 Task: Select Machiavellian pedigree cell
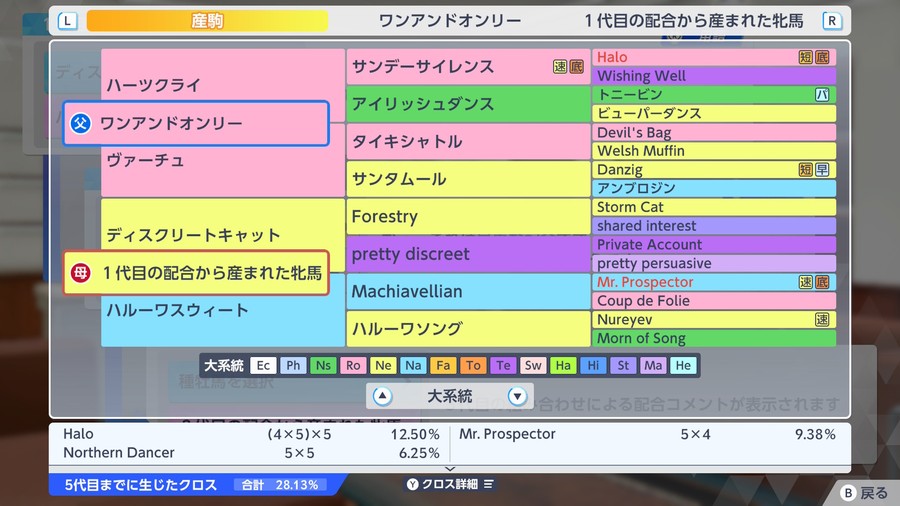[468, 291]
